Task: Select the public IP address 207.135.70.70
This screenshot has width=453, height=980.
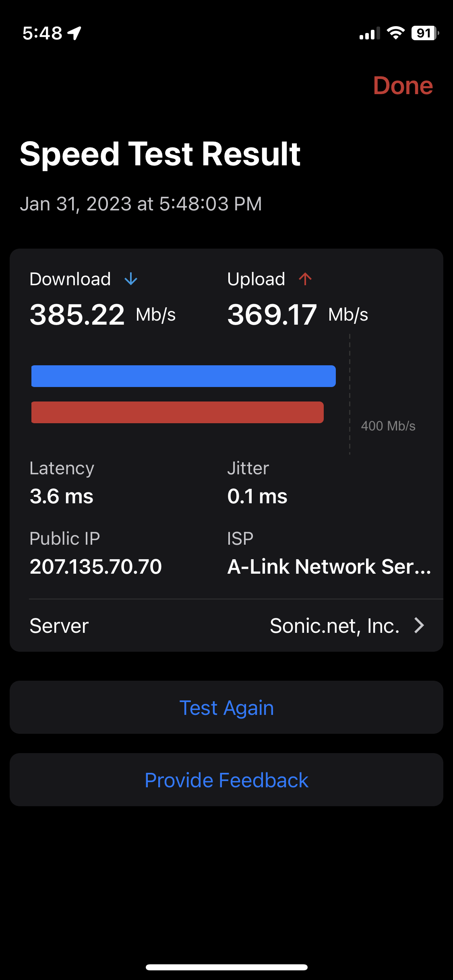Action: pyautogui.click(x=96, y=566)
